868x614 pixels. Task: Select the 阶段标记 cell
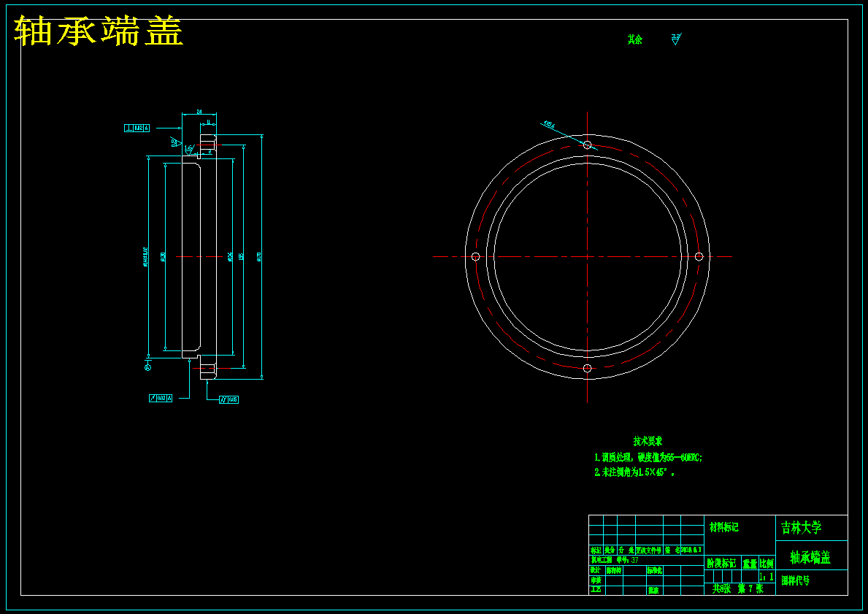click(721, 564)
